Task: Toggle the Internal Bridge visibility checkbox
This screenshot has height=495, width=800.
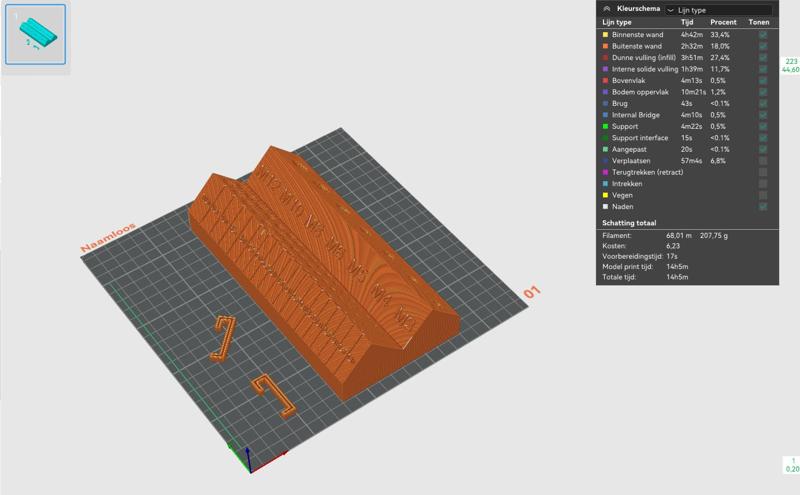Action: pyautogui.click(x=763, y=115)
